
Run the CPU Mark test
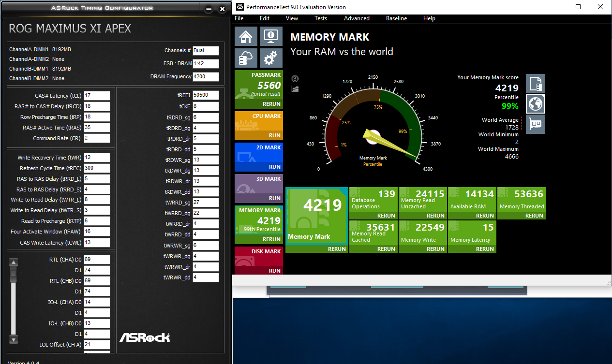274,135
